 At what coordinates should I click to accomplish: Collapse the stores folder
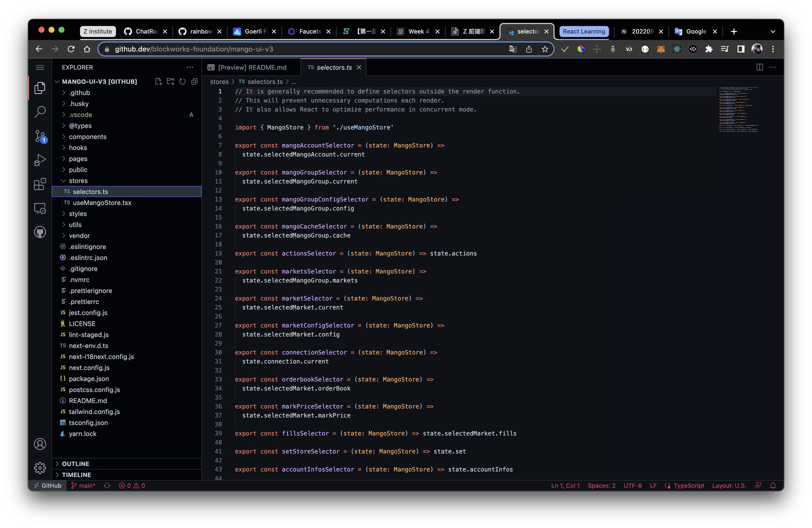78,181
